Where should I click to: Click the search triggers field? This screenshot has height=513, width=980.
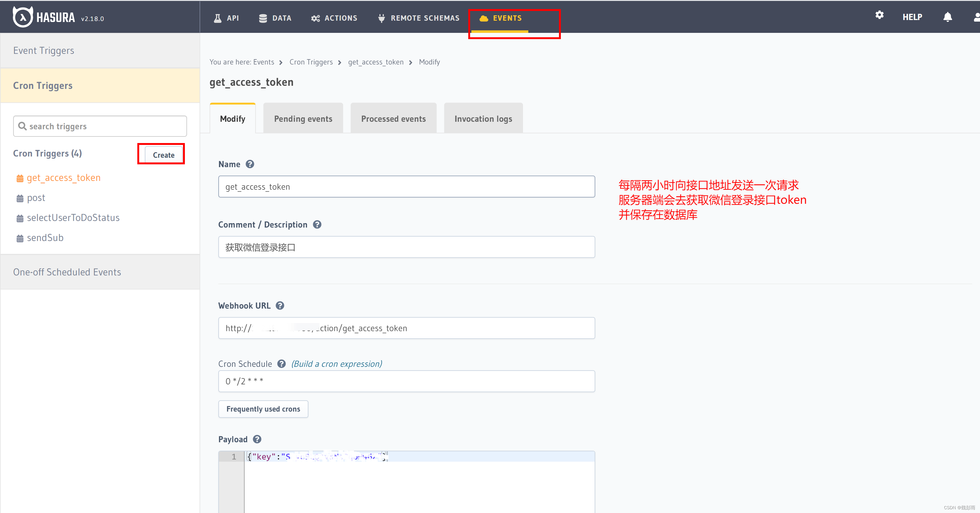pos(100,126)
